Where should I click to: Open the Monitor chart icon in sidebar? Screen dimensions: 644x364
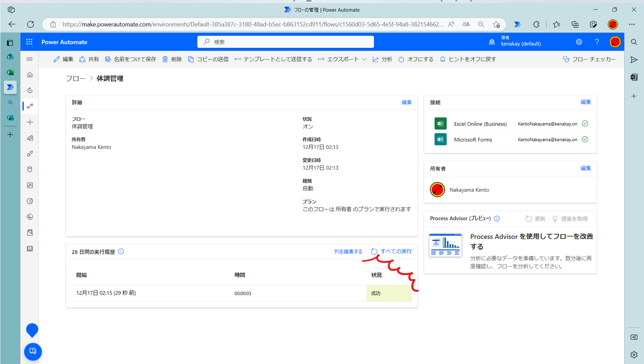tap(30, 185)
